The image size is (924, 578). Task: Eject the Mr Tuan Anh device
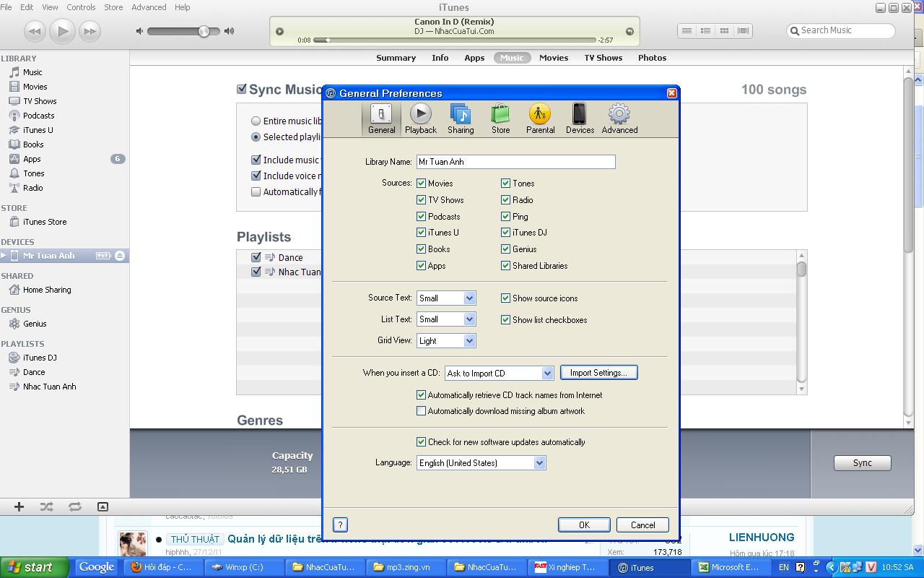click(120, 256)
